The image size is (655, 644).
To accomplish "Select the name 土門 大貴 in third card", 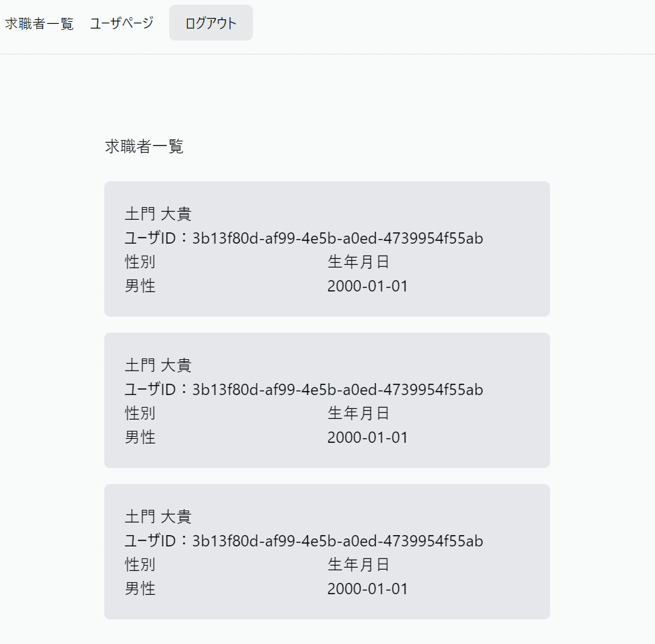I will coord(158,517).
